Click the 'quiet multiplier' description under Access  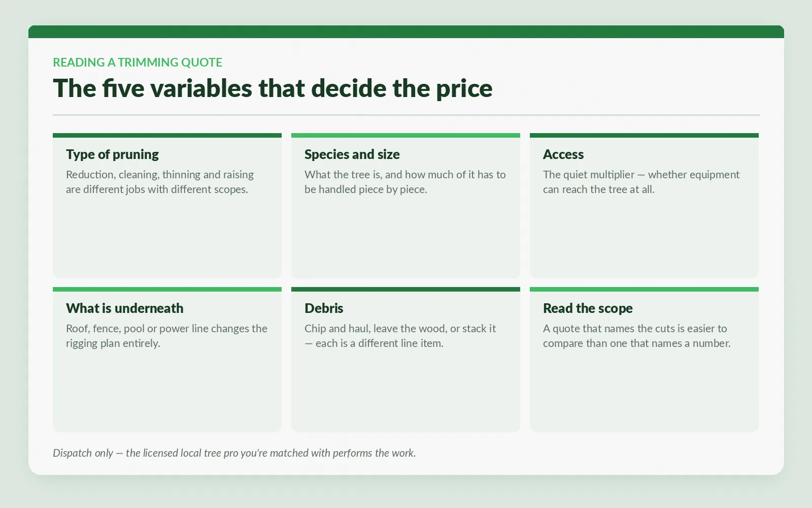click(641, 182)
